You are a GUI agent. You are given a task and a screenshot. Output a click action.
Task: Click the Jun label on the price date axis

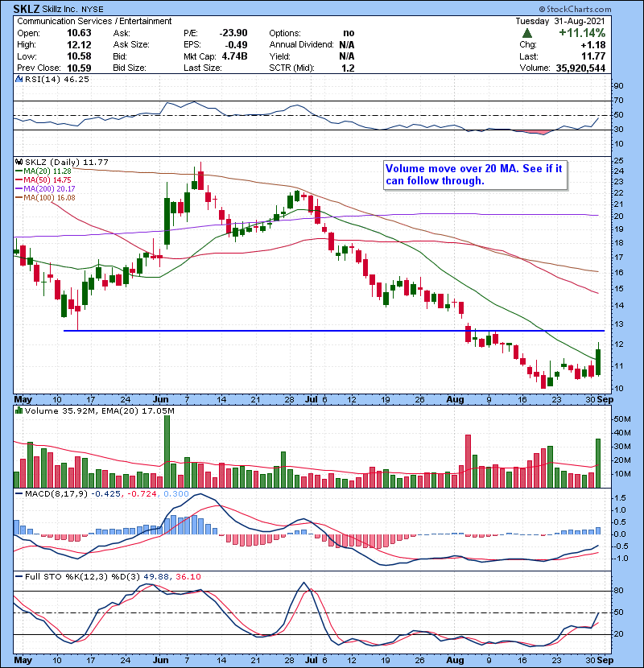tap(160, 399)
